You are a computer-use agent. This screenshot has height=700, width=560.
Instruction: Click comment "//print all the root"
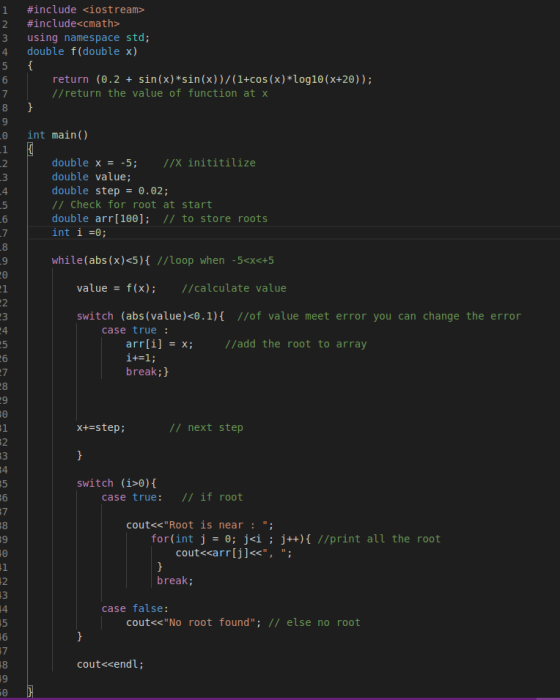[379, 539]
